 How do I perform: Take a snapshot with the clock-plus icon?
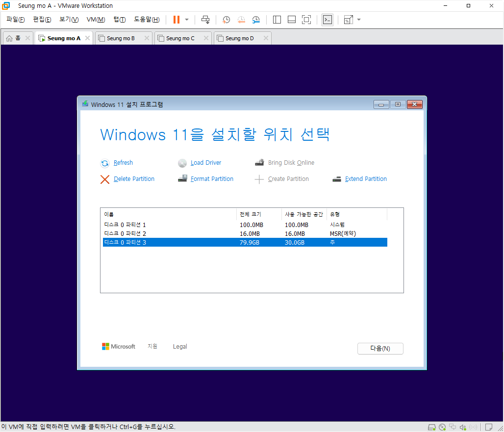227,20
